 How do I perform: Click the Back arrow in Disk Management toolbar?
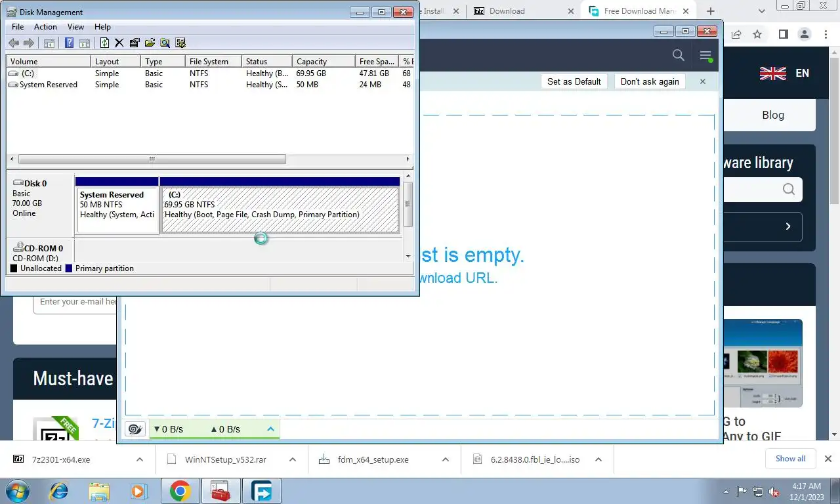(14, 43)
